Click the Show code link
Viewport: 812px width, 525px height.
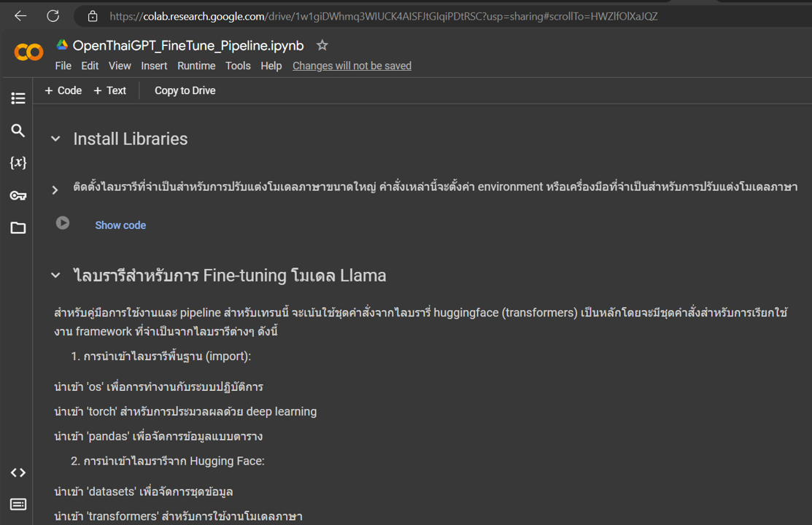pos(120,225)
